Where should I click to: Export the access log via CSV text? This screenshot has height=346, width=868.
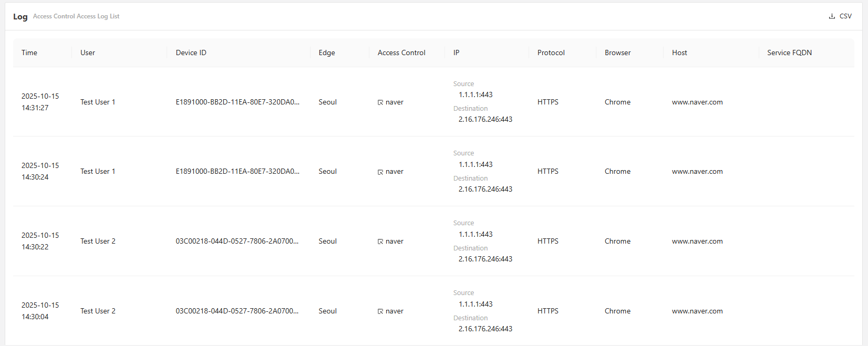[x=845, y=16]
